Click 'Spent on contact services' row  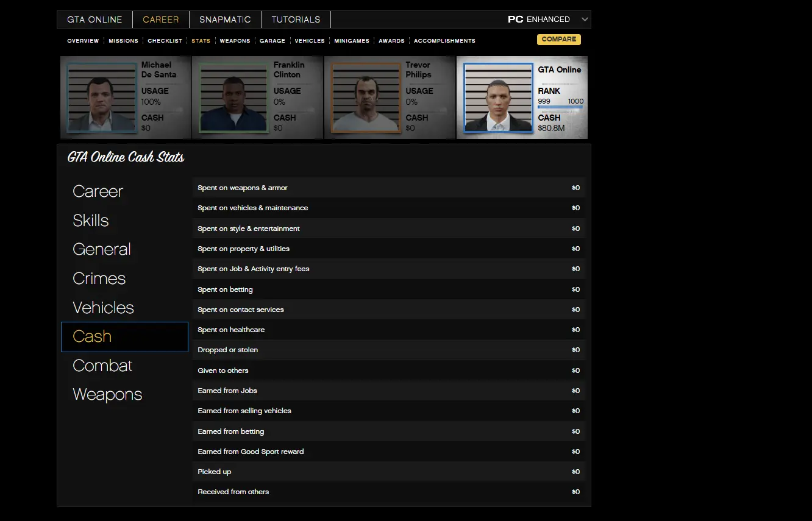(389, 310)
